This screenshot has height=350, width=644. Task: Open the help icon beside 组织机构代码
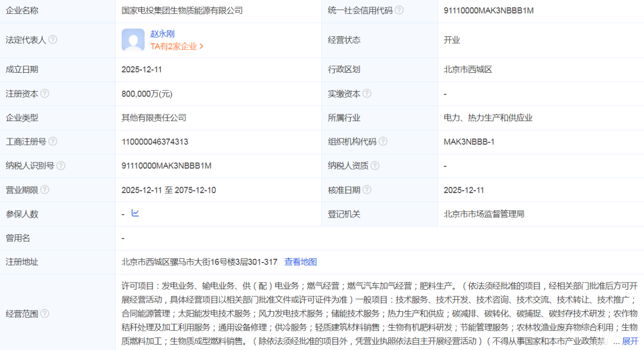pos(383,141)
